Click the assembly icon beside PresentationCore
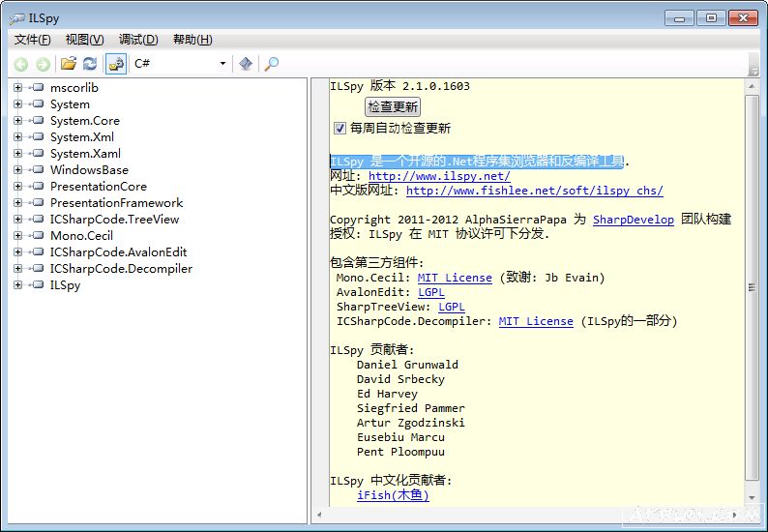 click(37, 186)
